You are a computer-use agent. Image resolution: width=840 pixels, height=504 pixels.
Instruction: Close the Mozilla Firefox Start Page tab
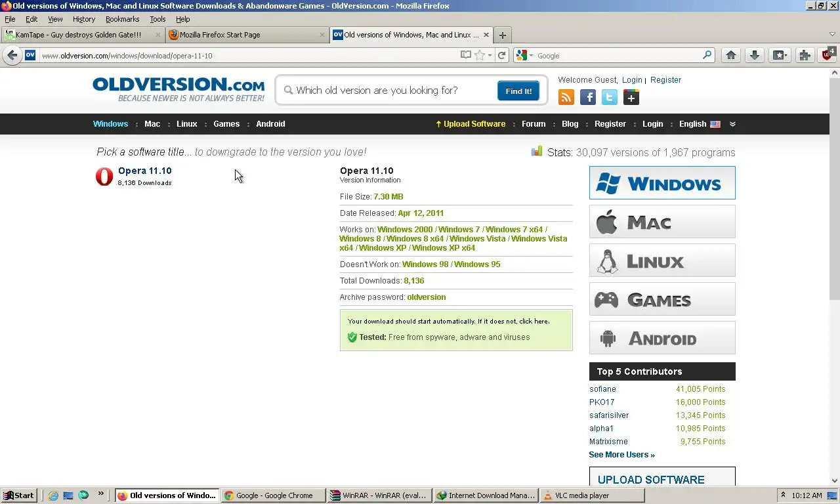(x=322, y=35)
